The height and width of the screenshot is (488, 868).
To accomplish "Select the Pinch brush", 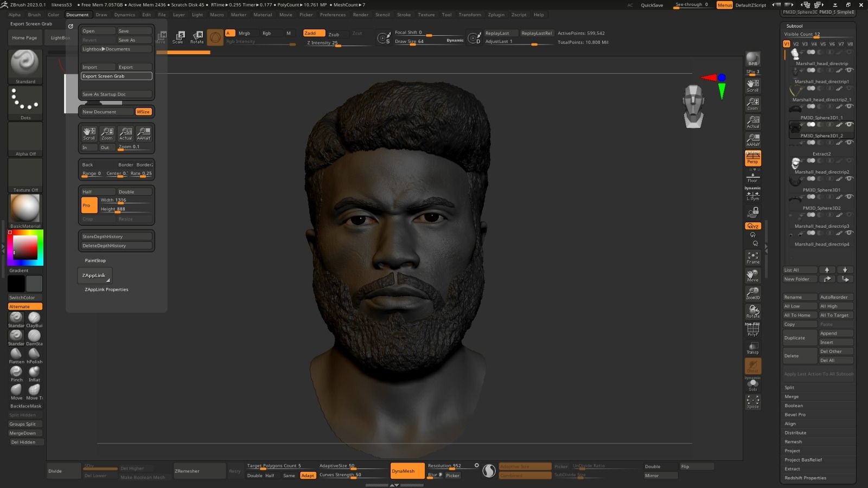I will pos(16,374).
